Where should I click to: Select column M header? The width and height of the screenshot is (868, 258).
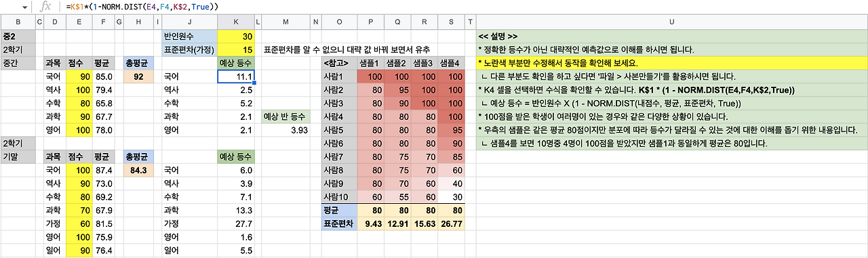285,22
